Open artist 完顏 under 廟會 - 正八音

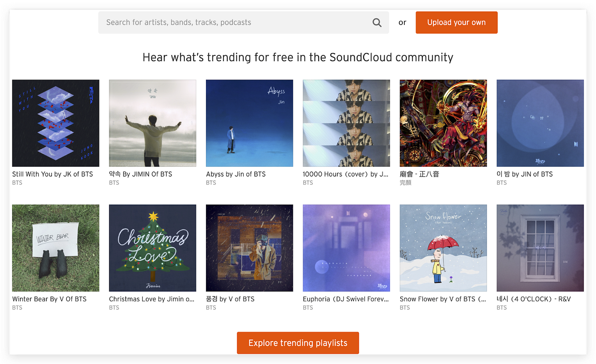405,183
